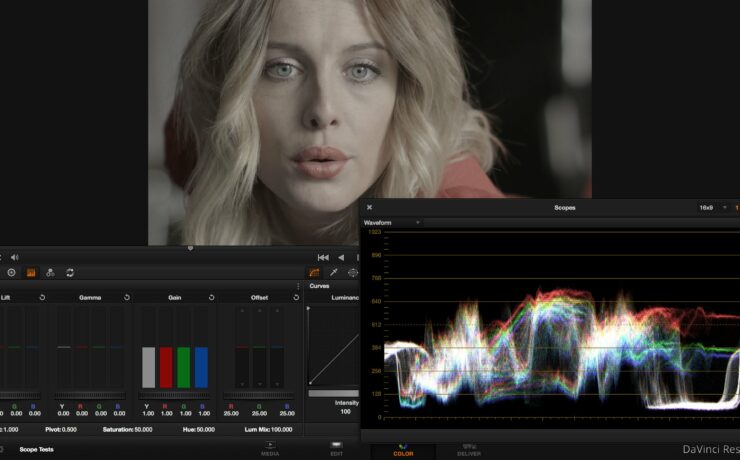
Task: Click the blue Gain bar
Action: 202,368
